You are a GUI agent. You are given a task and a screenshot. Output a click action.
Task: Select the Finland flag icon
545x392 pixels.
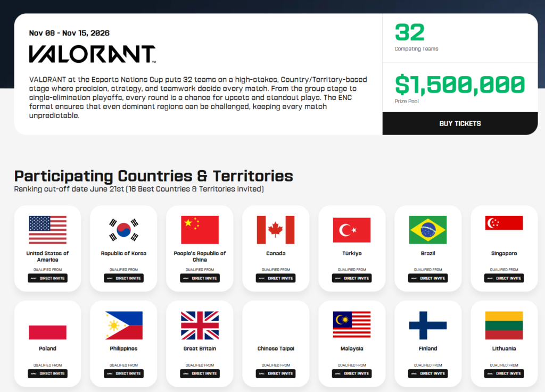[x=428, y=326]
